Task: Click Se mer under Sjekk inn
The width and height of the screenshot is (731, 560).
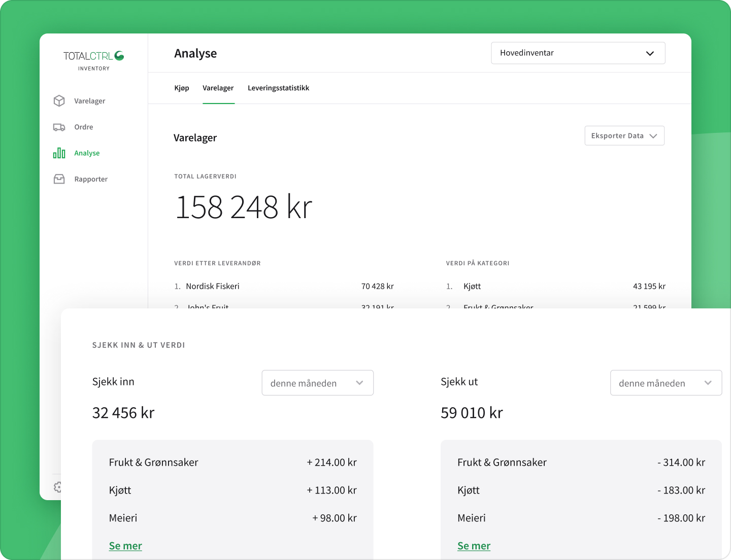Action: [125, 546]
